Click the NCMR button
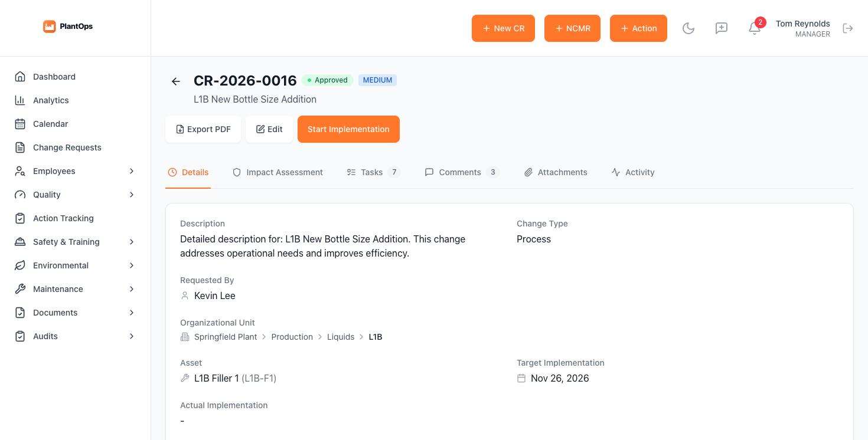This screenshot has height=440, width=868. (572, 28)
